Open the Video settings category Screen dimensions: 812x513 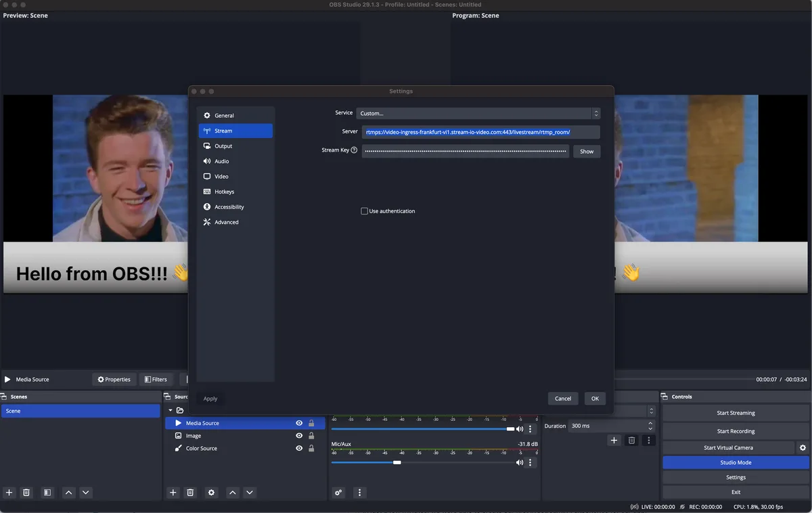point(236,177)
